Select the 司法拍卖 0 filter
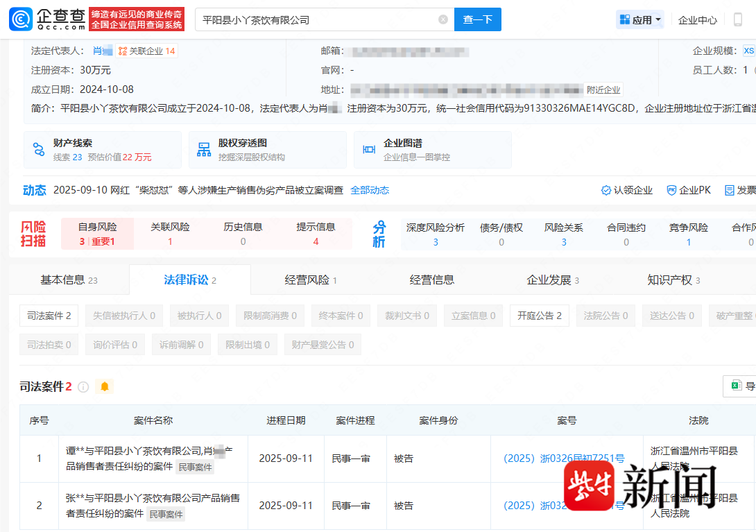The height and width of the screenshot is (532, 756). point(49,345)
